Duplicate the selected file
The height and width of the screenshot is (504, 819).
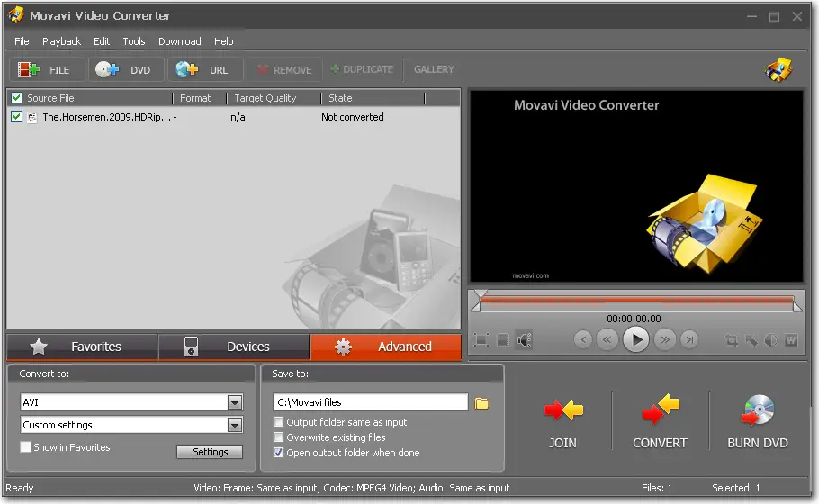[362, 69]
